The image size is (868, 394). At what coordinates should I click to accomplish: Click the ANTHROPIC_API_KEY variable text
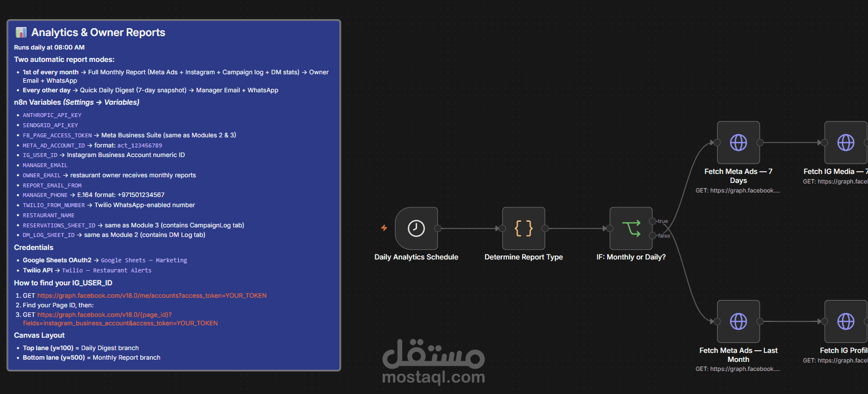pyautogui.click(x=52, y=115)
